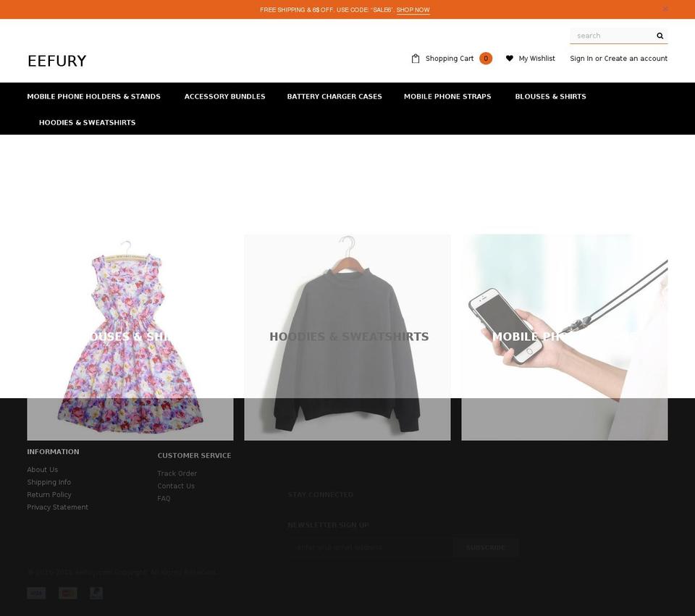
Task: Click the wishlist heart icon
Action: (x=509, y=58)
